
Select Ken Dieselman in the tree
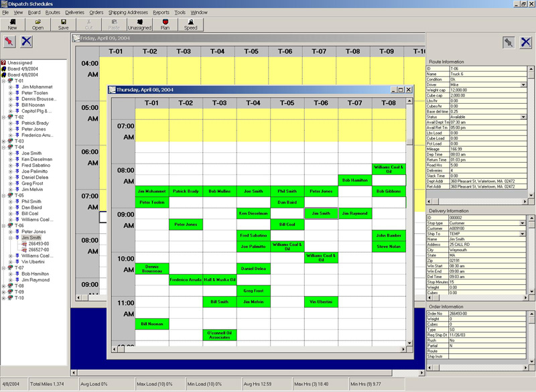click(x=37, y=159)
